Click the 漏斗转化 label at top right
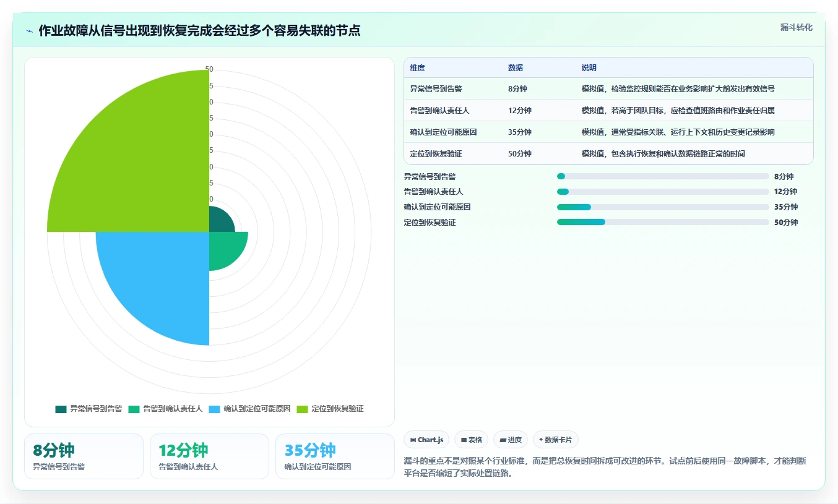Screen dimensions: 838x504 797,28
